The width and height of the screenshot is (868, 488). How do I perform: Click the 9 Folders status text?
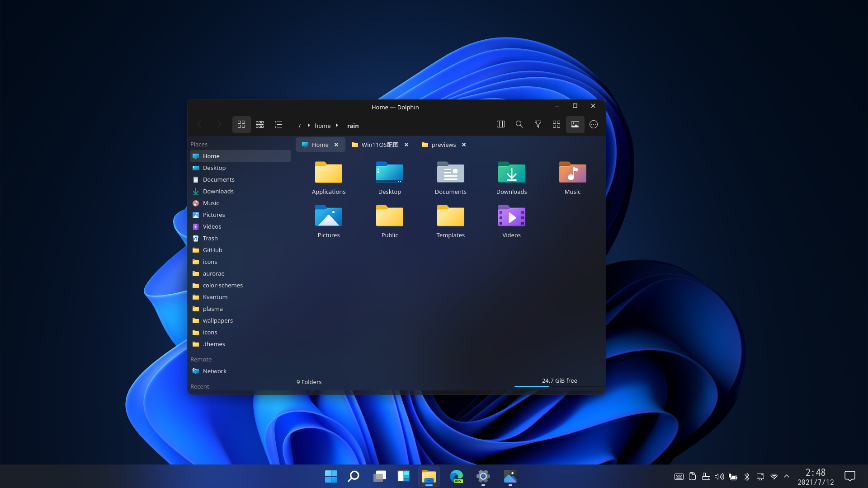point(309,382)
